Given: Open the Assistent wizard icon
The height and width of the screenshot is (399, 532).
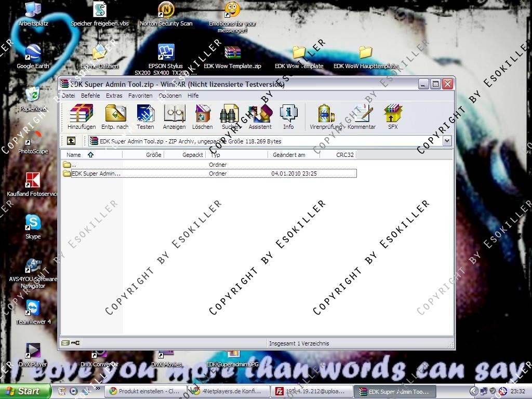Looking at the screenshot, I should (260, 117).
